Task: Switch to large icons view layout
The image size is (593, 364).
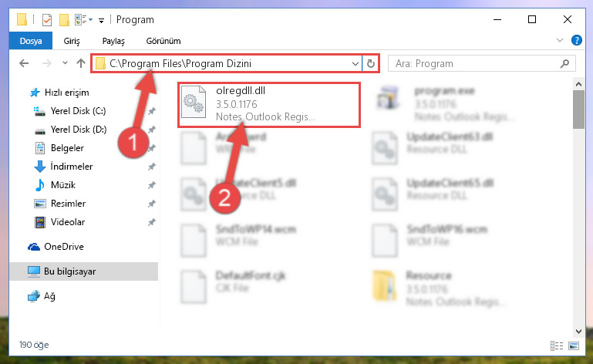Action: [573, 345]
